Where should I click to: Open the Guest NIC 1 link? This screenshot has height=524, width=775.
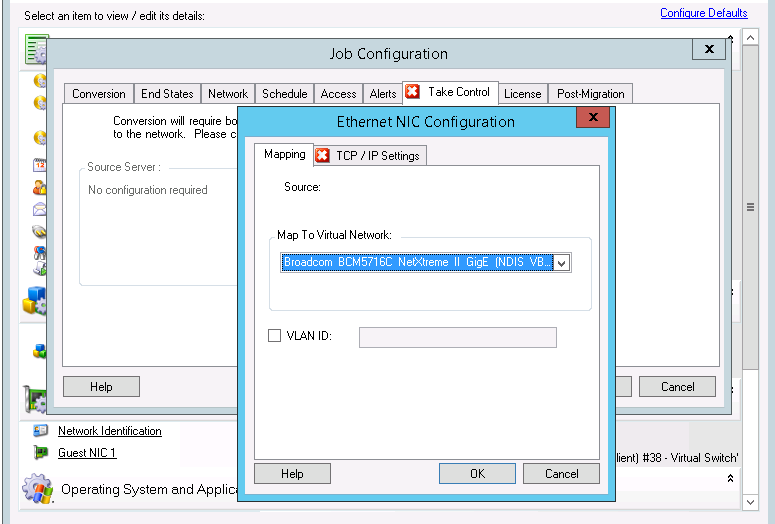click(x=87, y=453)
